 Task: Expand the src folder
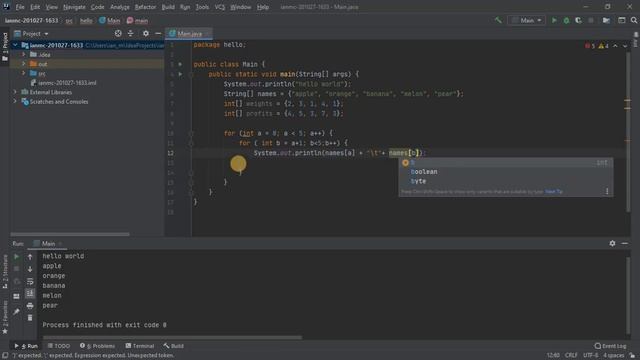[x=24, y=73]
